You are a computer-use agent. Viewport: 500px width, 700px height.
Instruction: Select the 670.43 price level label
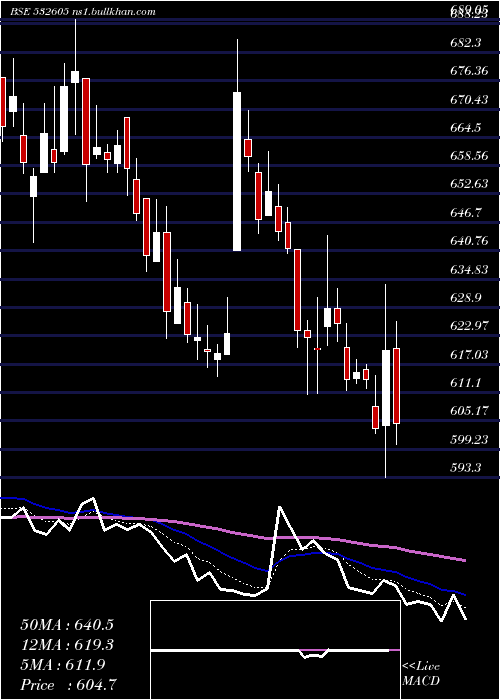point(470,100)
